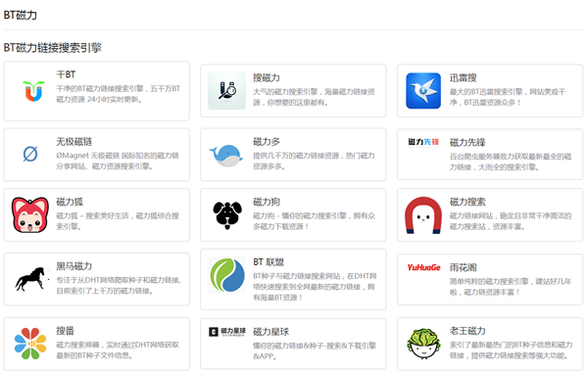Open the 无极磁链 title link

tap(74, 142)
